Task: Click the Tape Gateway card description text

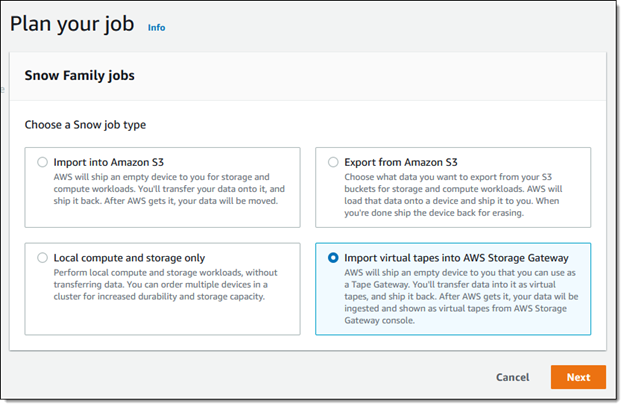Action: (x=461, y=296)
